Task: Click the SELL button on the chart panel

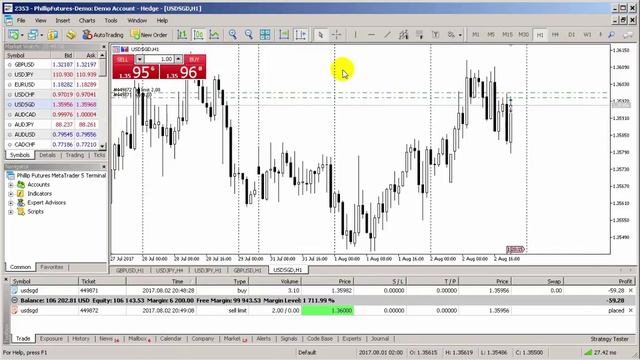Action: (x=122, y=60)
